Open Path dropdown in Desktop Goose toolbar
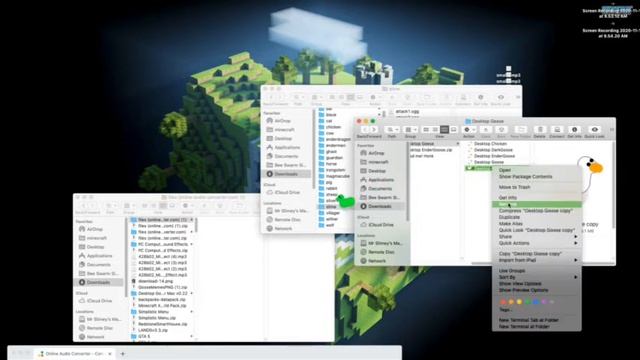Screen dimensions: 640x360 click(391, 130)
